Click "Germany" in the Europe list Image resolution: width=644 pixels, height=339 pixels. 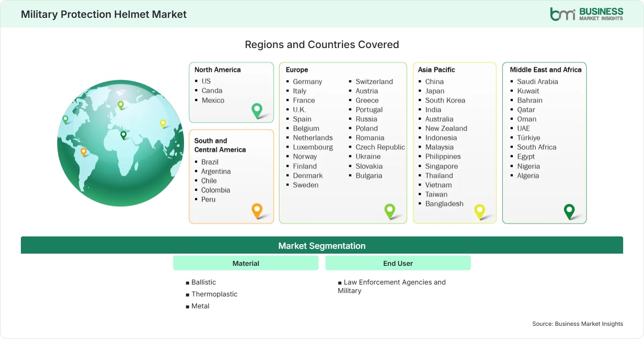point(308,81)
